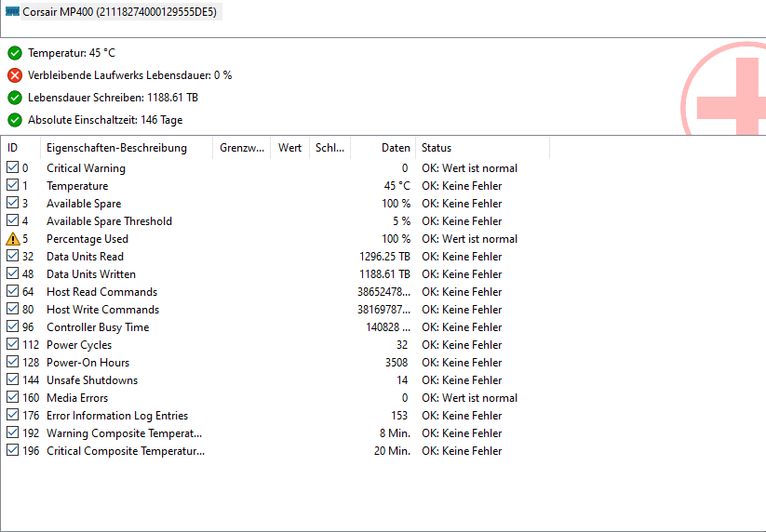Viewport: 766px width, 532px height.
Task: Toggle the Error Information Log Entries checkbox
Action: click(13, 415)
